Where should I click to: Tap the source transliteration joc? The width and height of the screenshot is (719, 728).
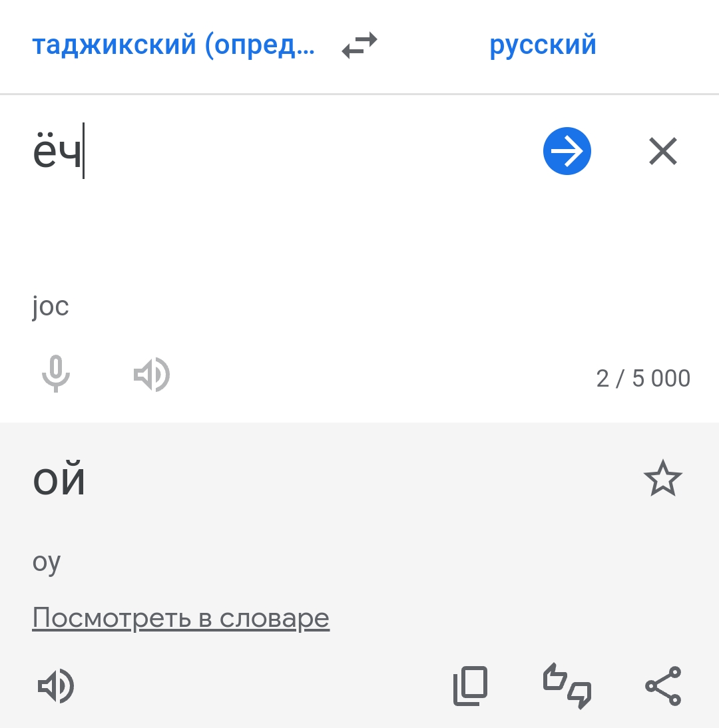[51, 306]
